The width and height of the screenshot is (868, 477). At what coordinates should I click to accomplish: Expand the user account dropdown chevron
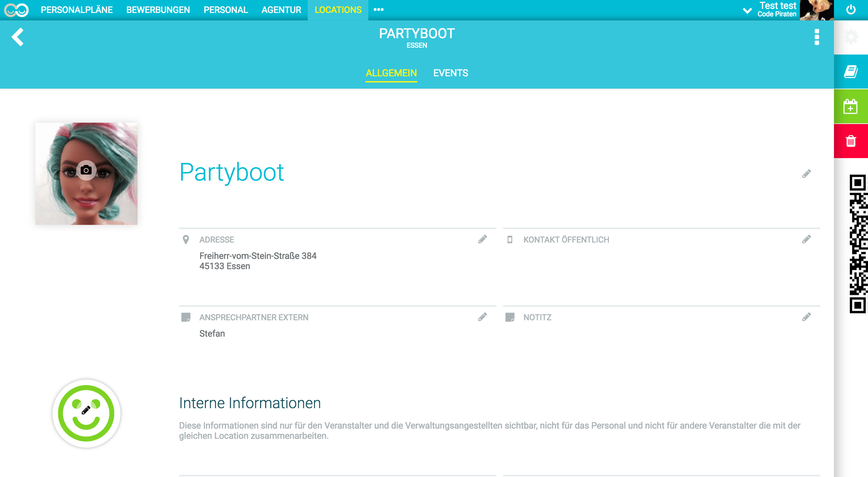click(x=747, y=11)
